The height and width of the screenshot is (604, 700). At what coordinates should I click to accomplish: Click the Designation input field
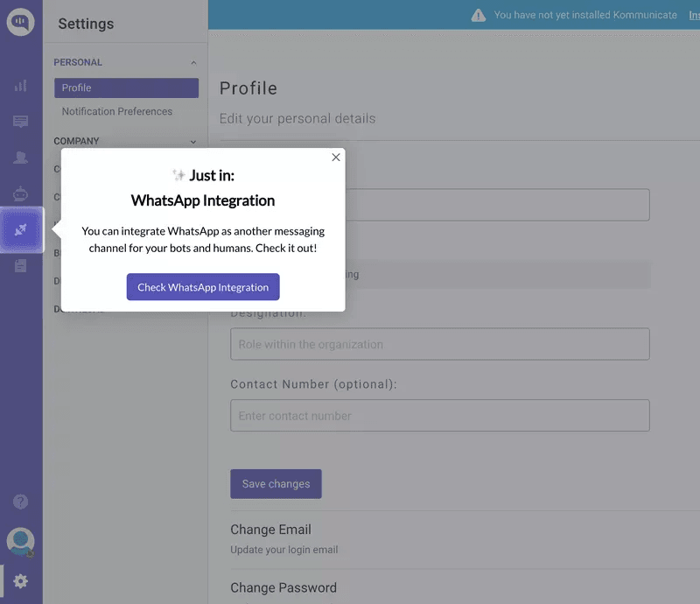point(439,344)
